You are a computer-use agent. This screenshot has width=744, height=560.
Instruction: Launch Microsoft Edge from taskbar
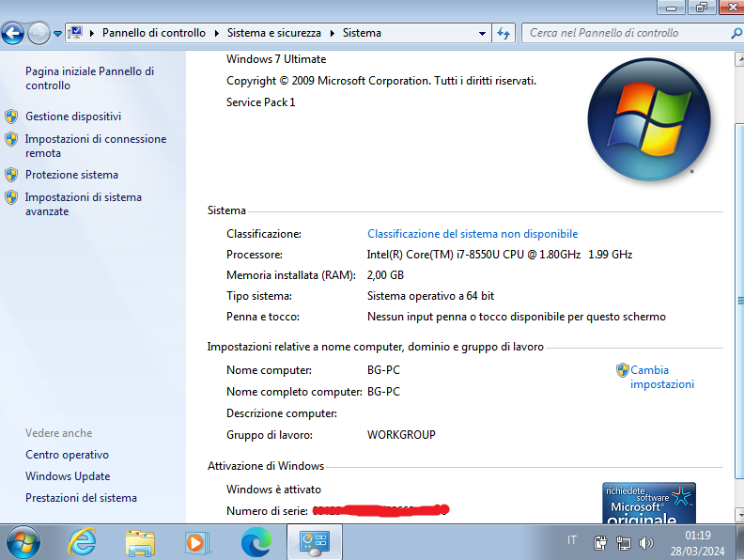(x=256, y=542)
